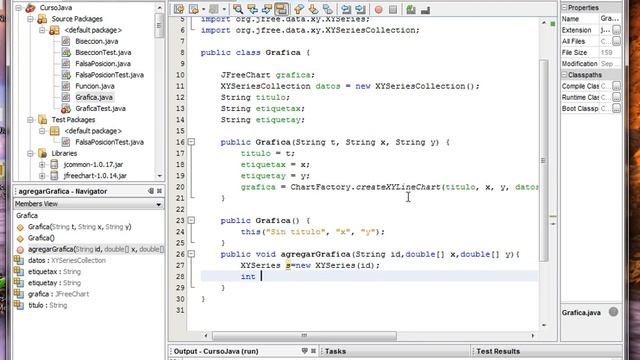The height and width of the screenshot is (360, 640).
Task: Collapse the Properties section
Action: click(564, 8)
